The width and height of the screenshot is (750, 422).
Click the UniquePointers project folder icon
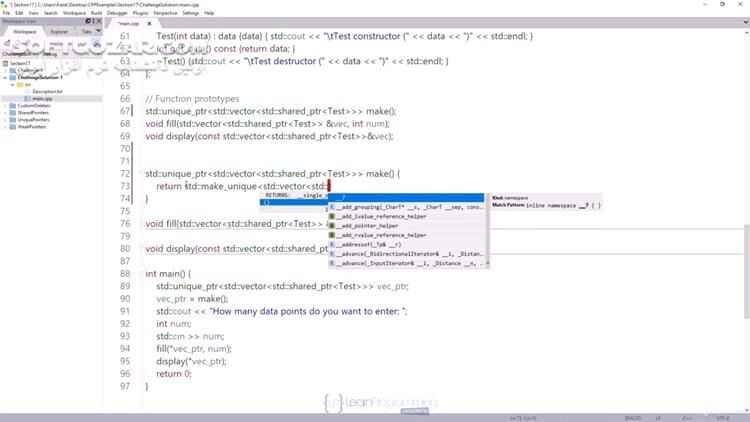click(x=12, y=120)
